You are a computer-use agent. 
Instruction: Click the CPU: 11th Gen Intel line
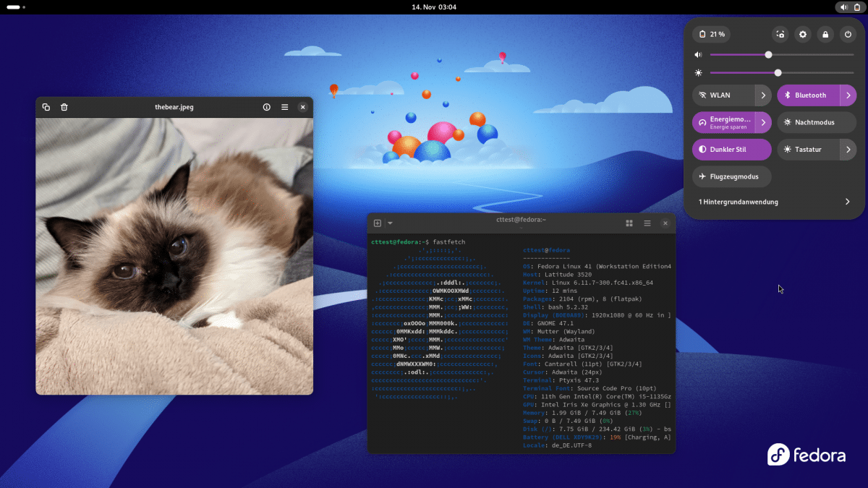point(597,397)
